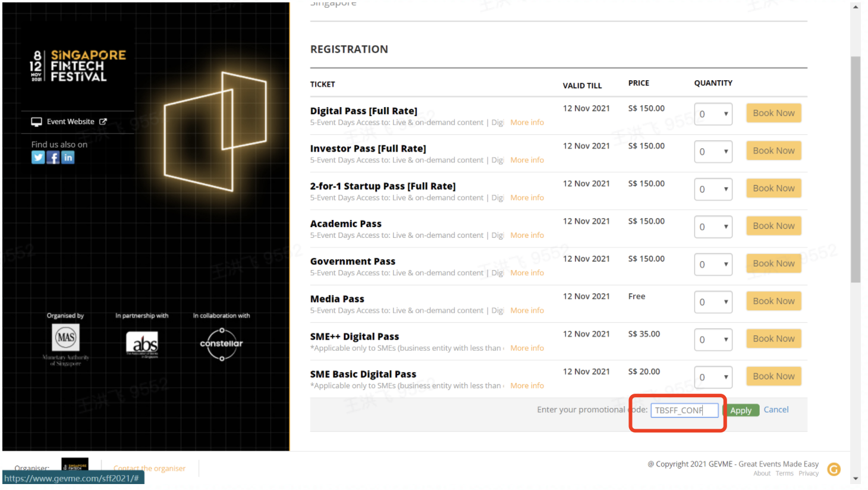
Task: Click the promotional code input field
Action: [684, 410]
